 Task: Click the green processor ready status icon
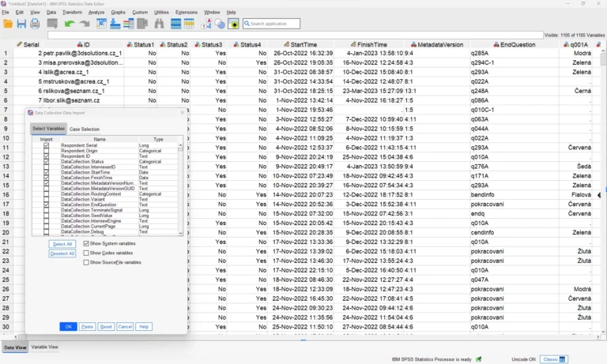click(479, 359)
